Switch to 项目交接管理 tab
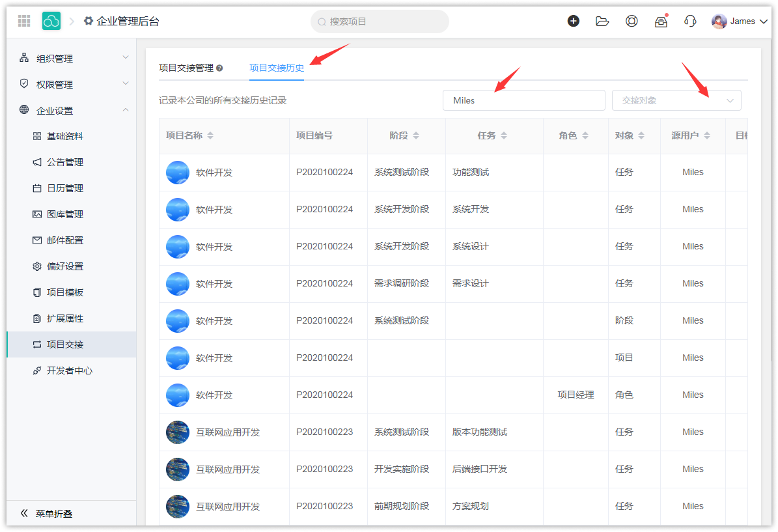This screenshot has width=778, height=532. click(x=186, y=68)
